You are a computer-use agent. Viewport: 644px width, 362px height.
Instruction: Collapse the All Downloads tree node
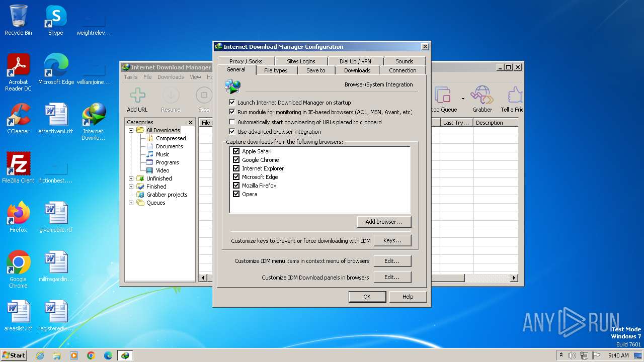click(131, 130)
